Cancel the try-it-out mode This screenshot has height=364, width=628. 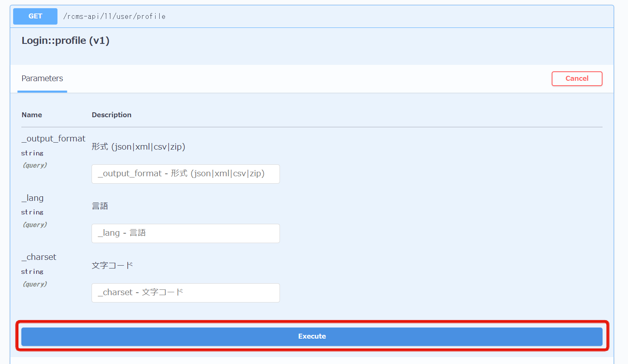click(577, 79)
